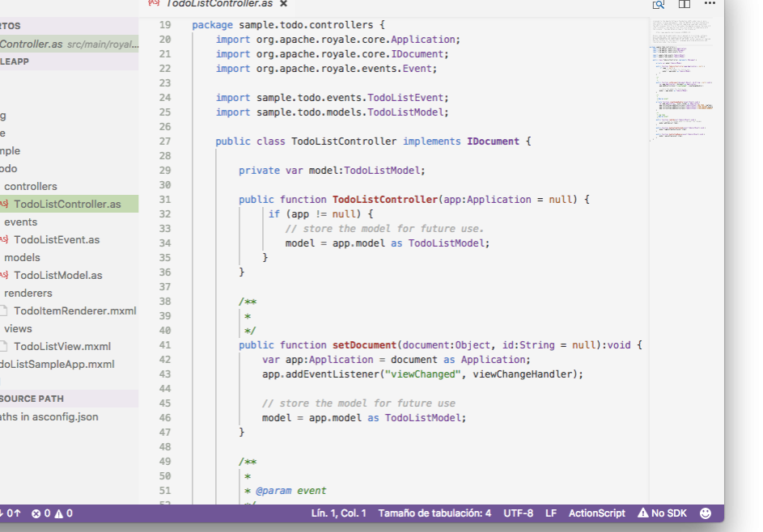Click the feedback smiley icon in status bar
The width and height of the screenshot is (763, 532).
click(x=706, y=513)
